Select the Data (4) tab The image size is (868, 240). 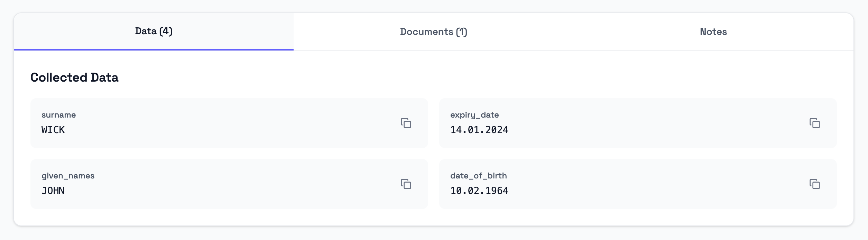(x=154, y=31)
